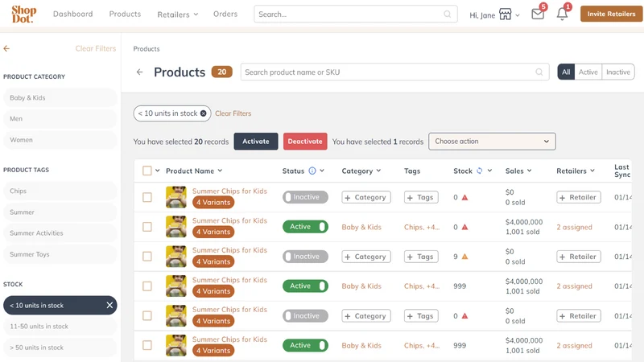Click the Shop Dot logo

coord(24,14)
